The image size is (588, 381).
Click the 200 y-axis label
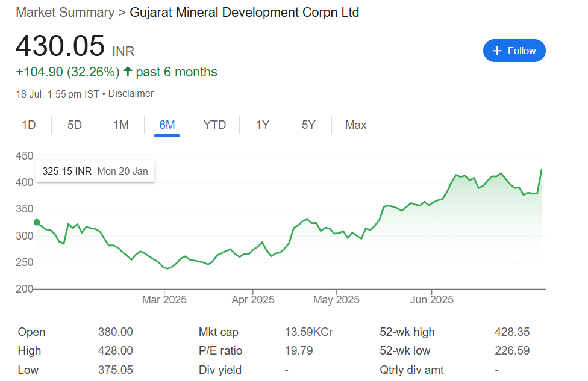tap(24, 289)
